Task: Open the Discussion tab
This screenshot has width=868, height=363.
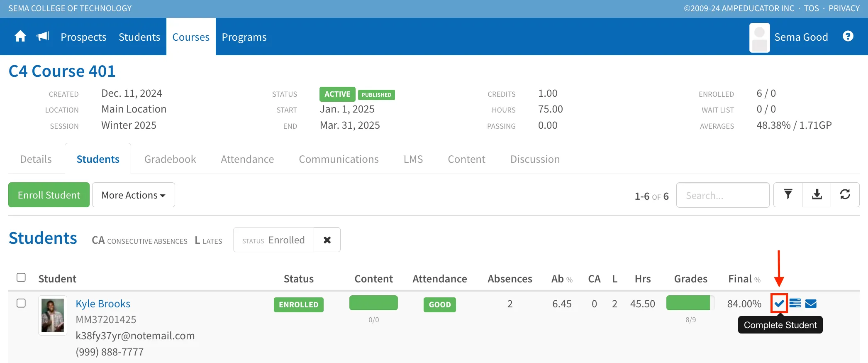Action: (535, 159)
